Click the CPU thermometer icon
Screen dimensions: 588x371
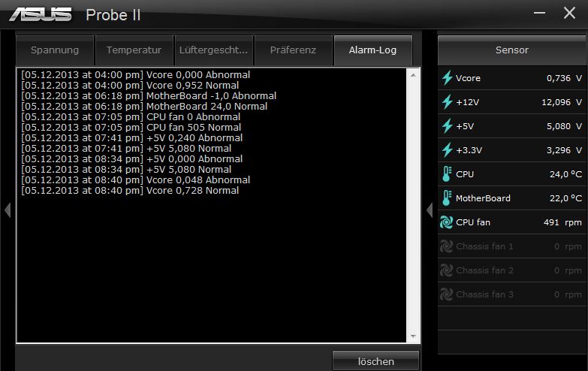pyautogui.click(x=447, y=174)
